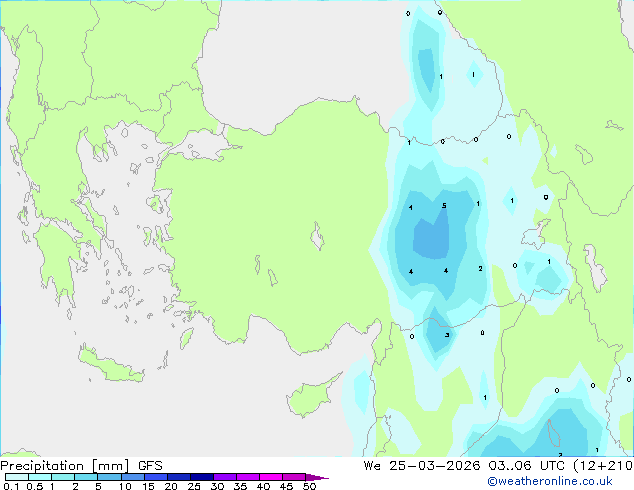Click the '10' legend scale label
This screenshot has height=490, width=634.
point(125,486)
